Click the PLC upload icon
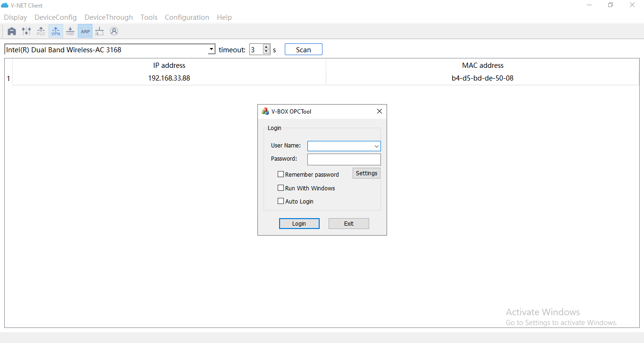 41,31
